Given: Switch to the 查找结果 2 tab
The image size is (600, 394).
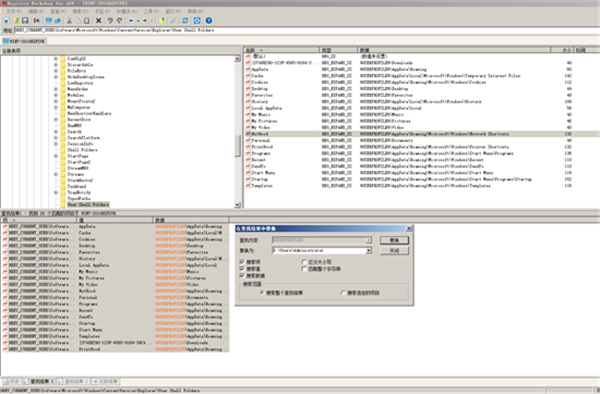Looking at the screenshot, I should (x=73, y=381).
